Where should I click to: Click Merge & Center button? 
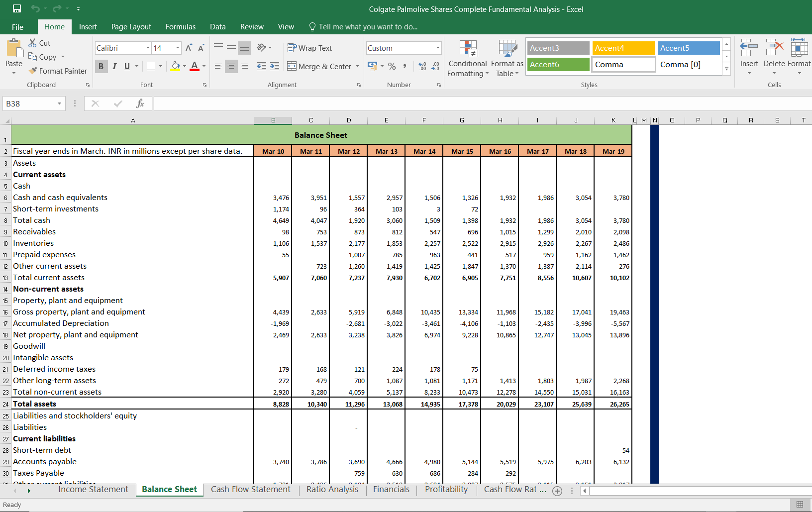coord(319,66)
